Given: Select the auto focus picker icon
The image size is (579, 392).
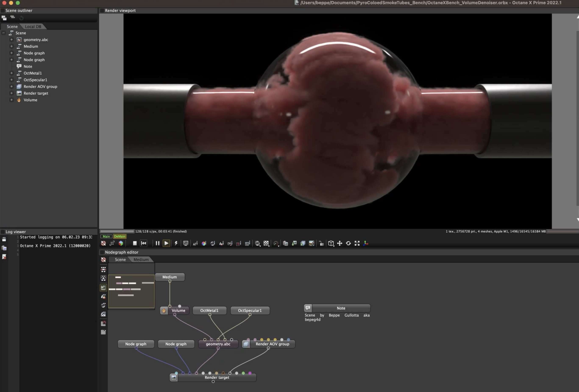Looking at the screenshot, I should click(195, 243).
